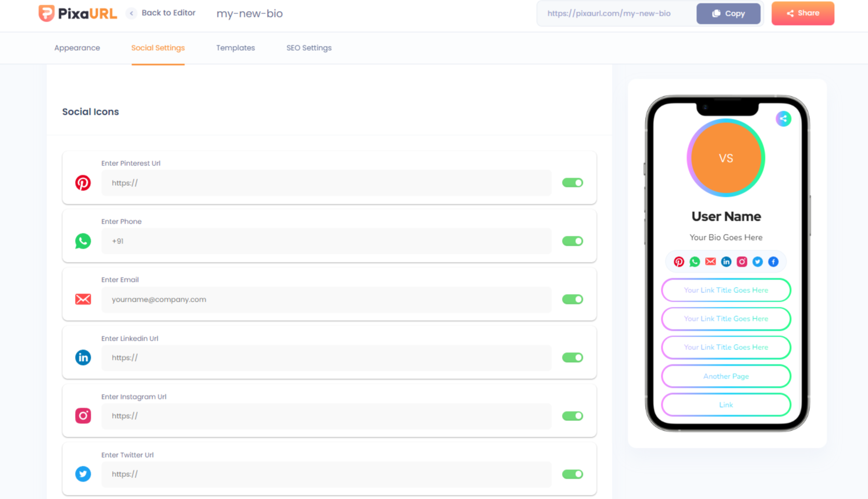Click the Instagram icon in phone preview
This screenshot has width=868, height=499.
(742, 262)
